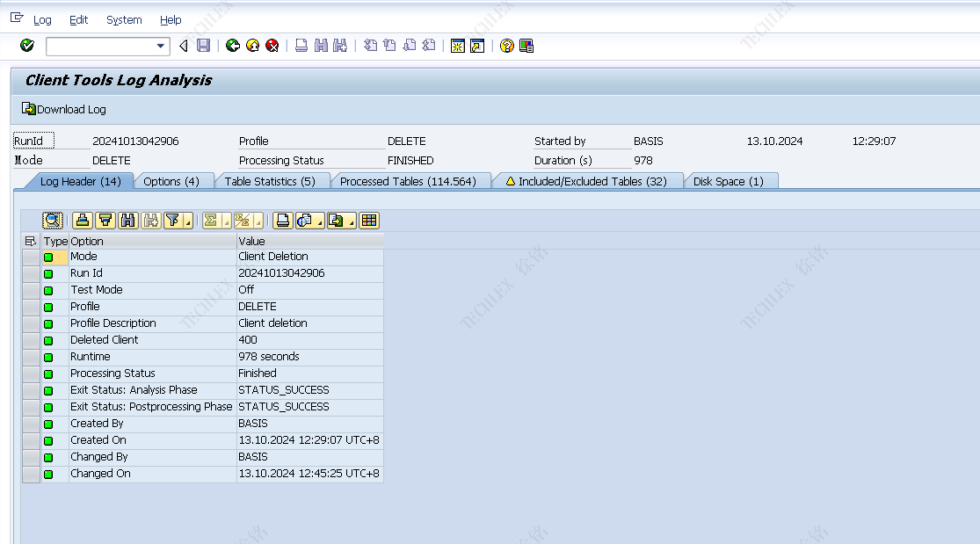The image size is (980, 544).
Task: Click the Back green arrow icon
Action: click(232, 46)
